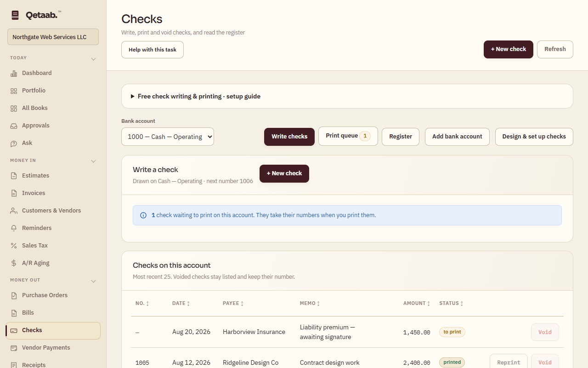Click the Approvals inbox icon

click(x=14, y=126)
